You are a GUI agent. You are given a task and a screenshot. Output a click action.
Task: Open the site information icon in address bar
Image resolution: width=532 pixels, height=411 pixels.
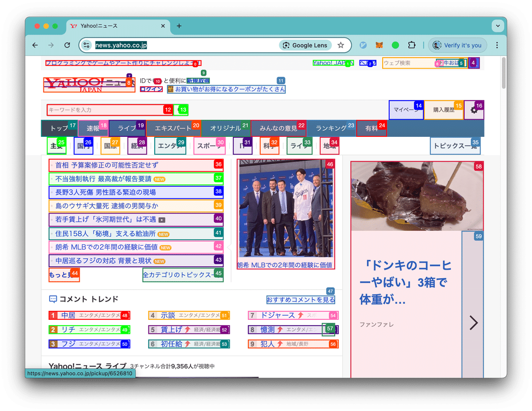[87, 45]
